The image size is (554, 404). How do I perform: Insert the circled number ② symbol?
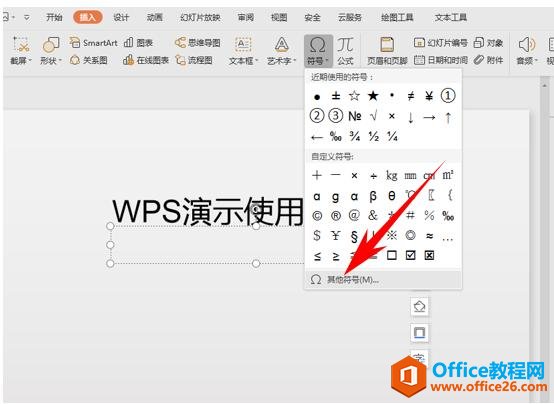tap(317, 116)
